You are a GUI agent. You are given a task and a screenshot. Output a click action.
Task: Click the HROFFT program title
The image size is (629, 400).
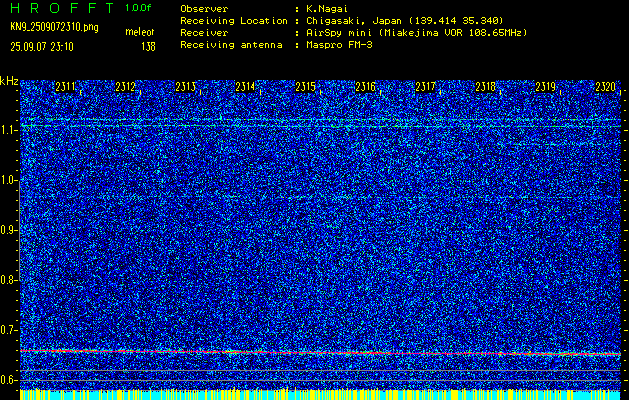click(62, 8)
